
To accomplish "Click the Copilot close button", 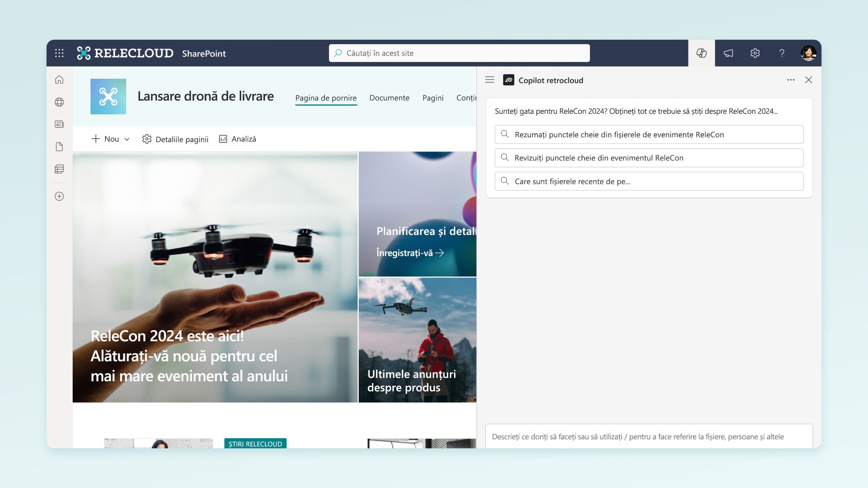I will coord(808,79).
